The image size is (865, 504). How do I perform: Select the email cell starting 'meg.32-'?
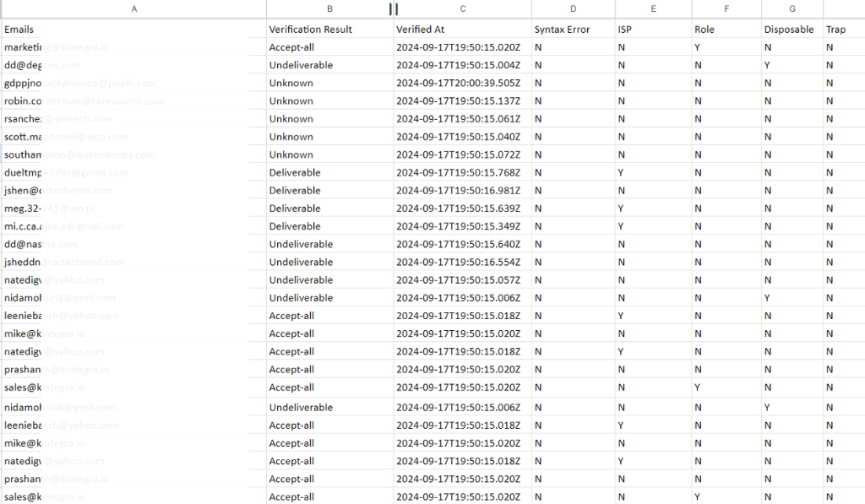pyautogui.click(x=133, y=209)
